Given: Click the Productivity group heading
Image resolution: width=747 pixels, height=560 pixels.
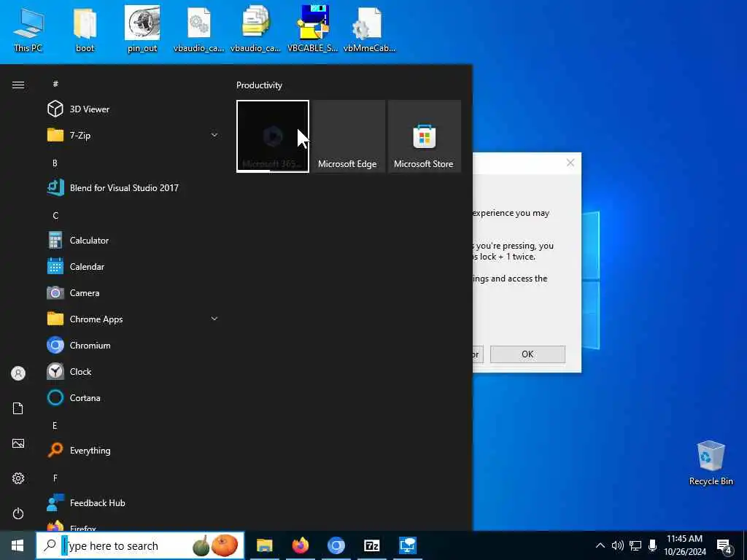Looking at the screenshot, I should pyautogui.click(x=259, y=85).
